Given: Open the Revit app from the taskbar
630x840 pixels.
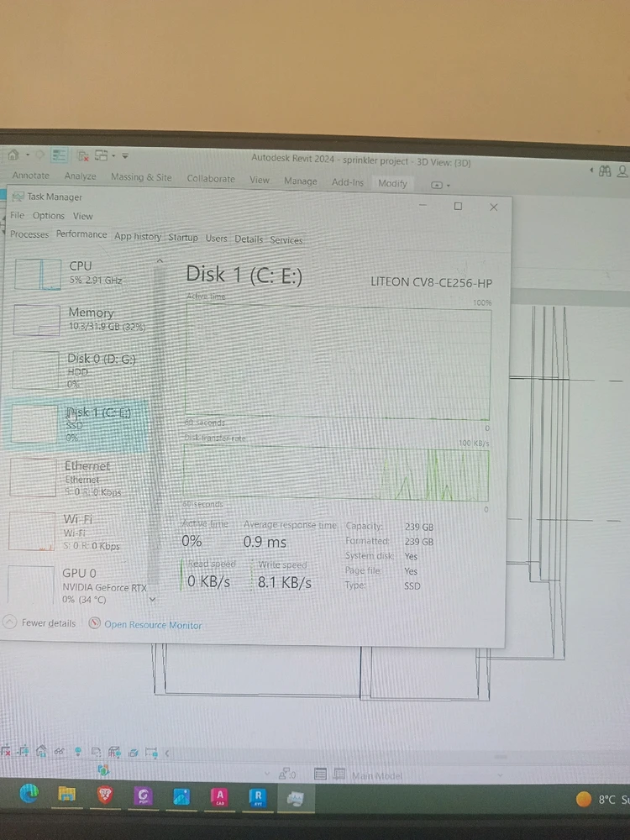Looking at the screenshot, I should pyautogui.click(x=258, y=796).
